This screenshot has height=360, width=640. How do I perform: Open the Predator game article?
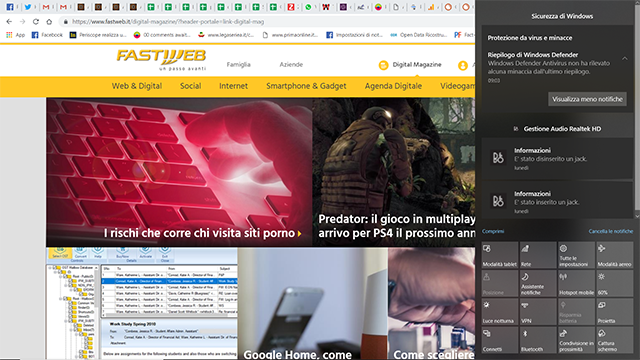click(x=393, y=172)
